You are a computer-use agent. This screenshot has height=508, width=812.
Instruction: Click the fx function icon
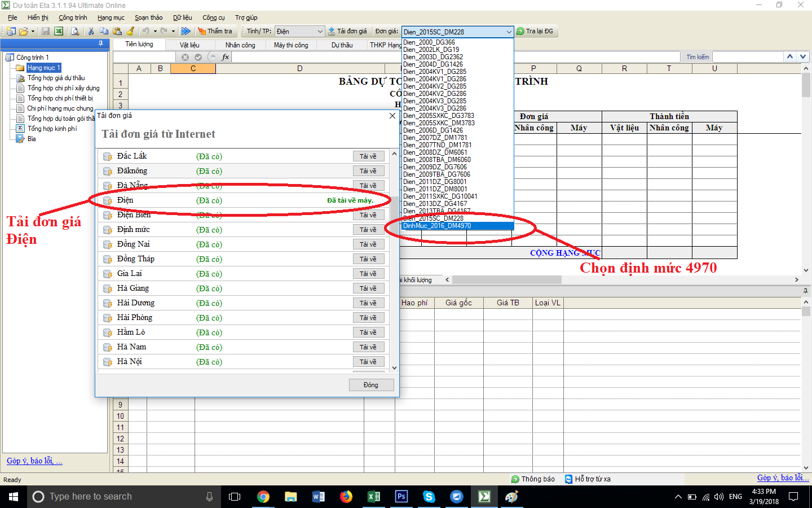click(226, 57)
